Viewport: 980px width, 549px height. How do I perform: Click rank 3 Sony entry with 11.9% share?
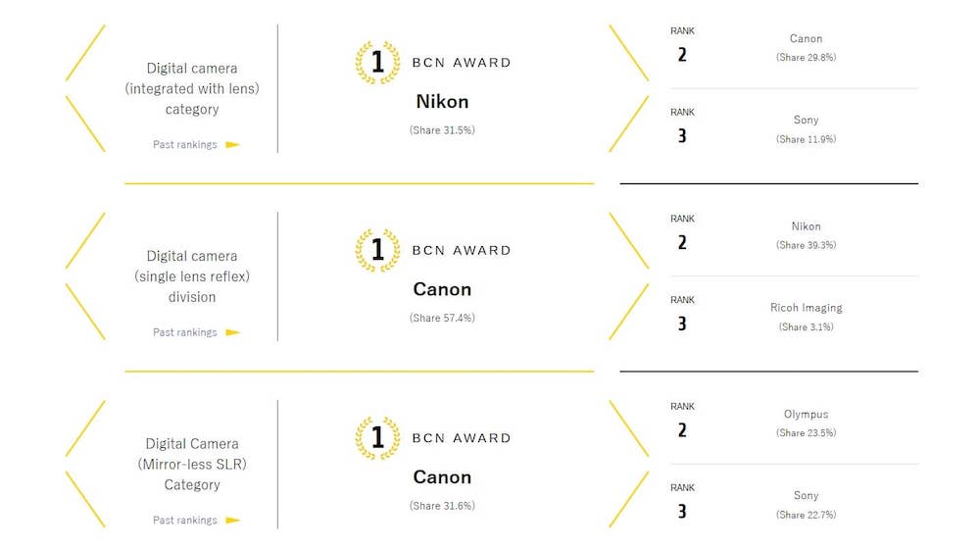tap(806, 121)
